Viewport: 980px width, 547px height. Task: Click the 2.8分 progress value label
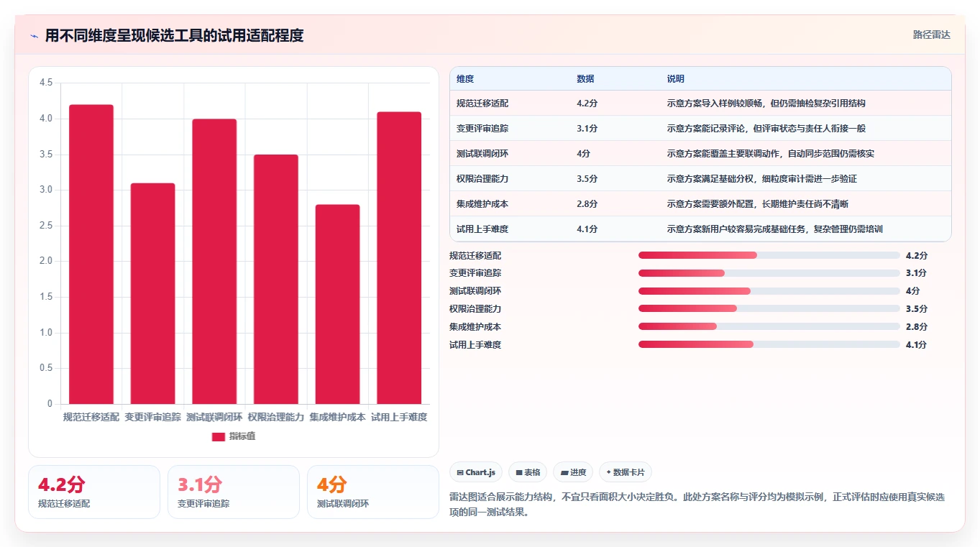click(x=917, y=326)
